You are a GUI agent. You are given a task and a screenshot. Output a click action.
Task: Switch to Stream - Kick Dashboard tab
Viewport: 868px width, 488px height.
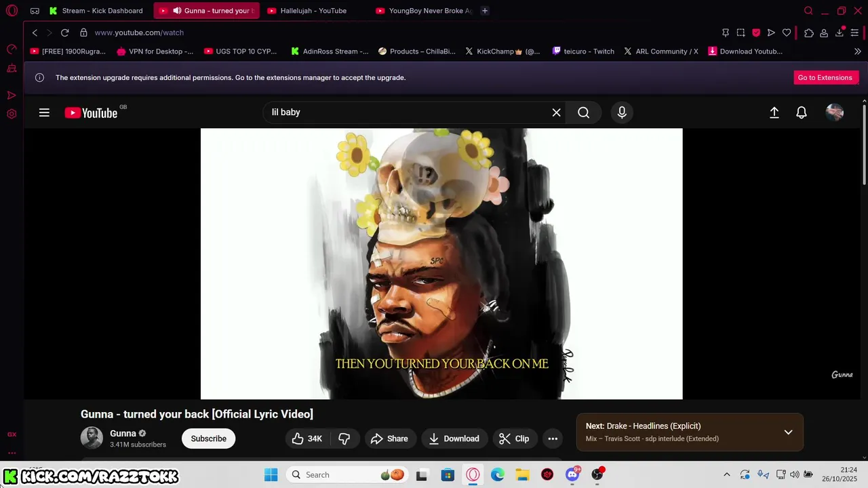tap(96, 11)
